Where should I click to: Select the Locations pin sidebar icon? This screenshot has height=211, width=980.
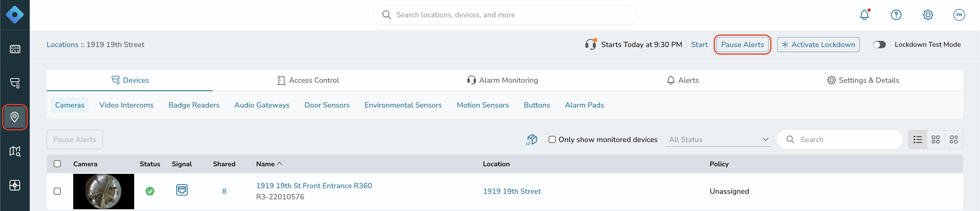coord(15,117)
